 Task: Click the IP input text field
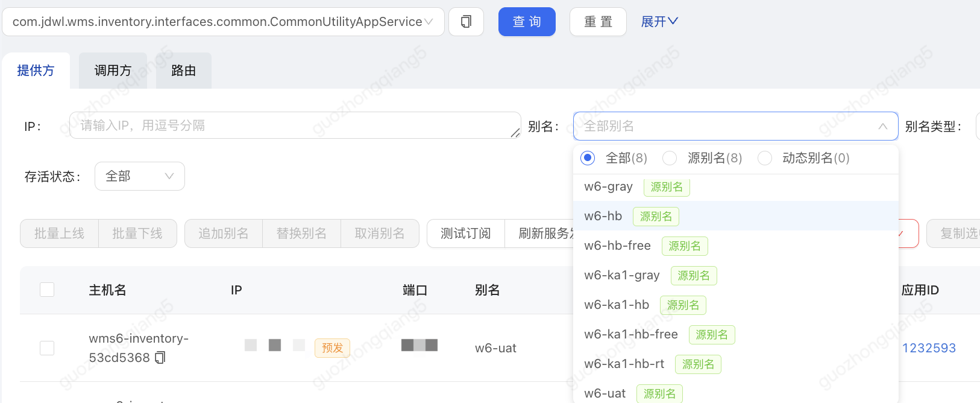294,125
